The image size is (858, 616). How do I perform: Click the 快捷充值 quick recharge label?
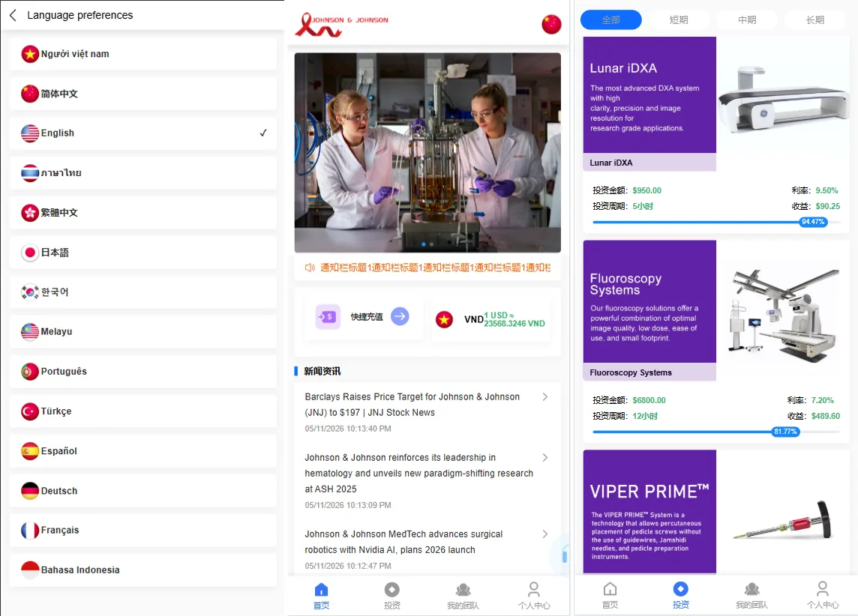[367, 316]
